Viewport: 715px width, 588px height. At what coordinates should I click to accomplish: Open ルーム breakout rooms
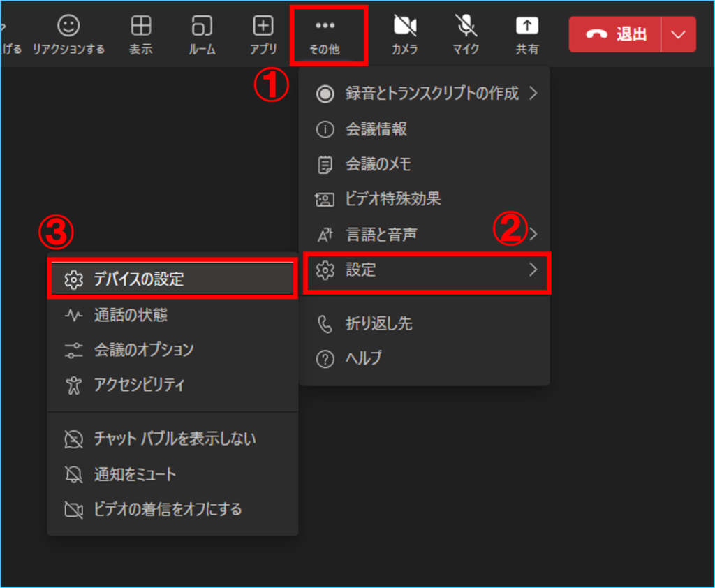[202, 27]
